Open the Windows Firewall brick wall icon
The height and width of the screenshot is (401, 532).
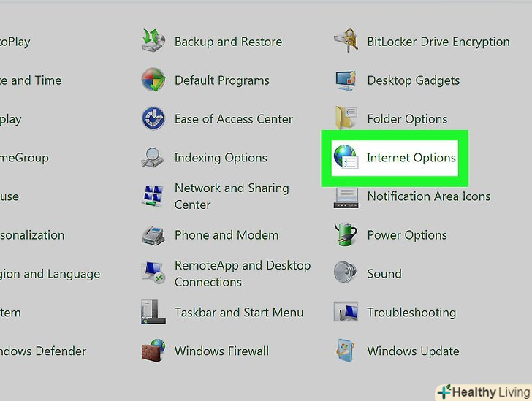tap(153, 351)
